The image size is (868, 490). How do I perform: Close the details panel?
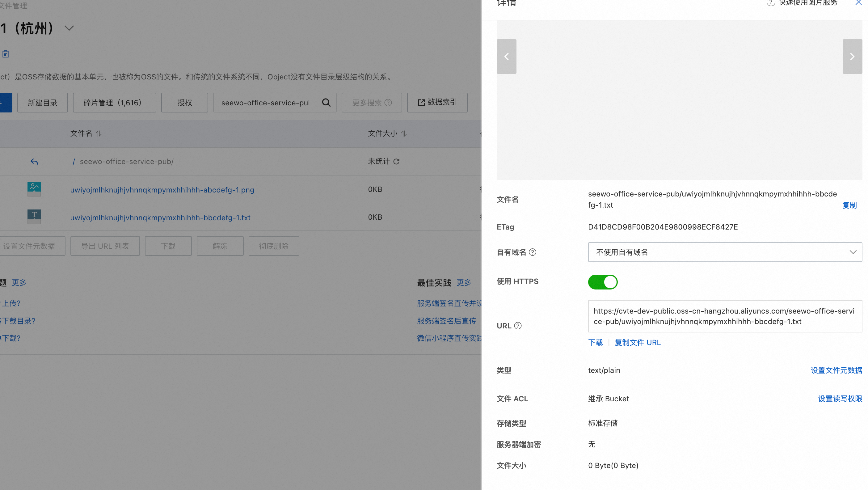858,3
